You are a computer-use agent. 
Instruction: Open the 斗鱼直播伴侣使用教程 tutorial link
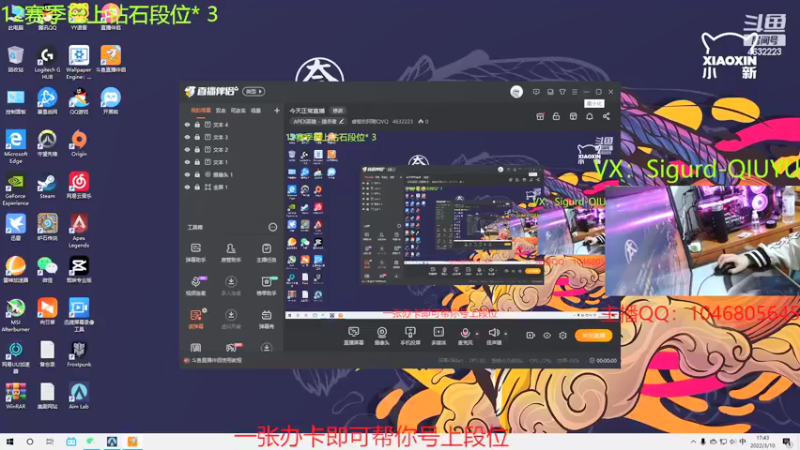point(216,360)
